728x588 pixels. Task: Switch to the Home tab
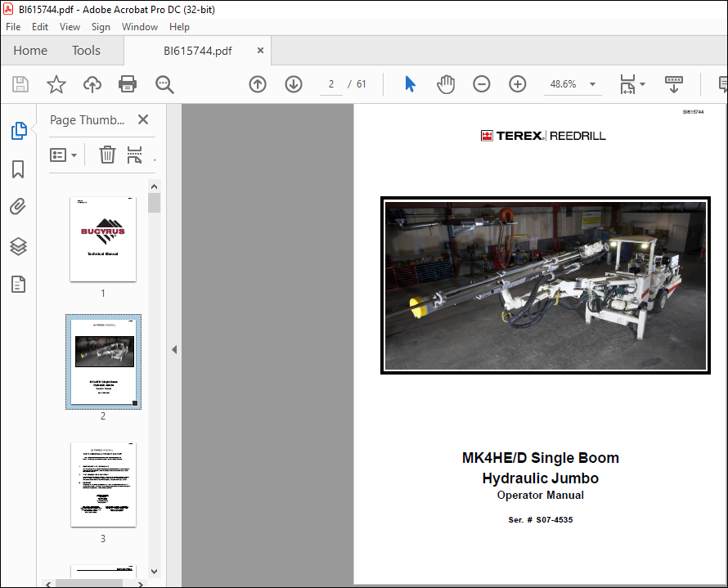click(30, 51)
